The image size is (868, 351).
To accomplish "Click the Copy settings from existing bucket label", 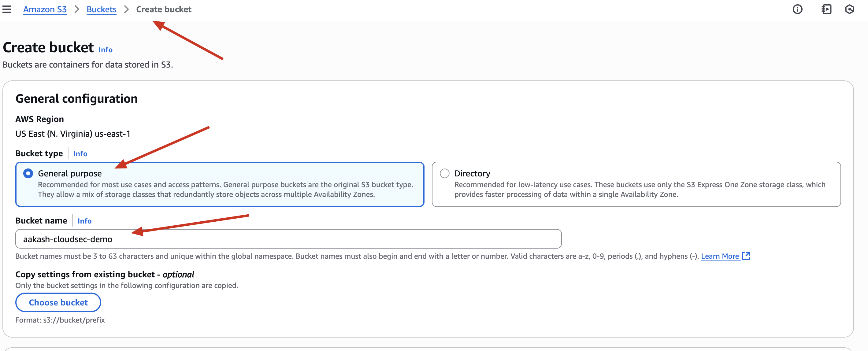I will click(x=105, y=274).
